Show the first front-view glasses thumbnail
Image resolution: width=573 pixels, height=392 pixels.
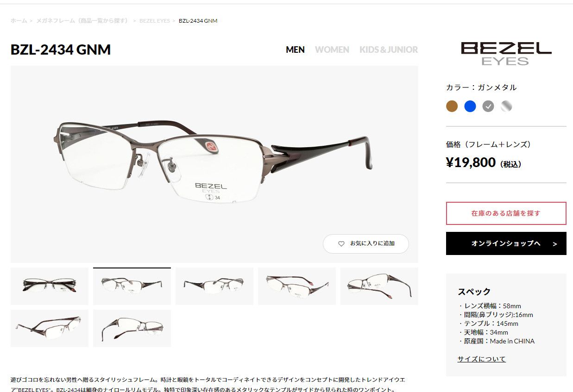[50, 286]
